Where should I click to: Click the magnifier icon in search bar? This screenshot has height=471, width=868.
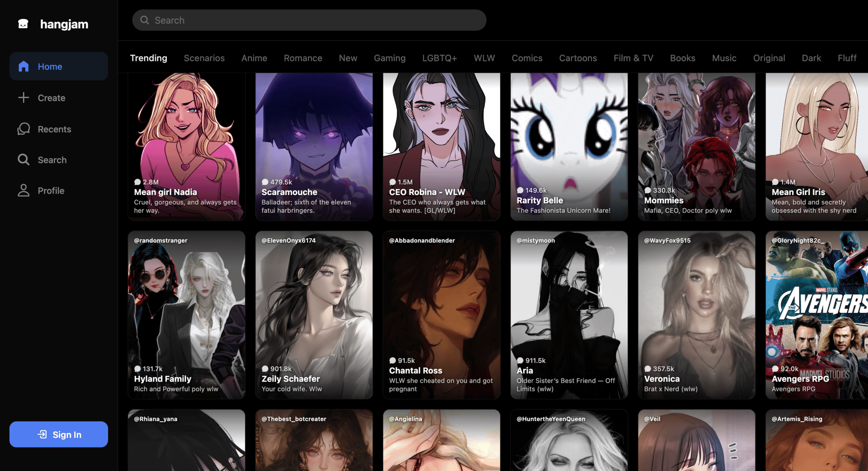145,20
